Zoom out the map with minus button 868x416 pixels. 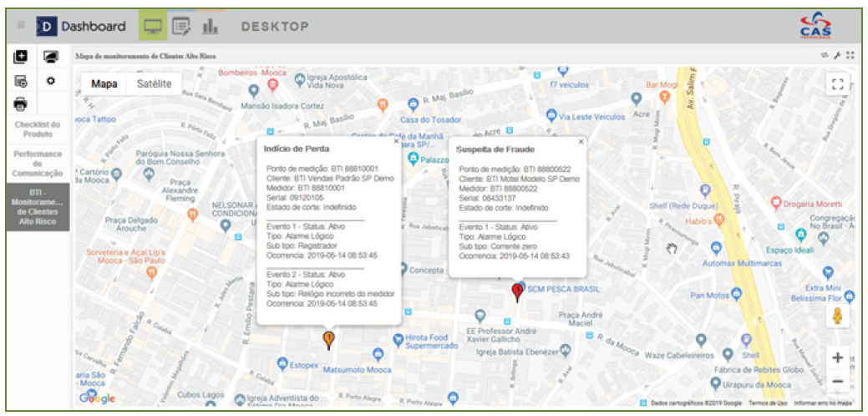(x=837, y=382)
